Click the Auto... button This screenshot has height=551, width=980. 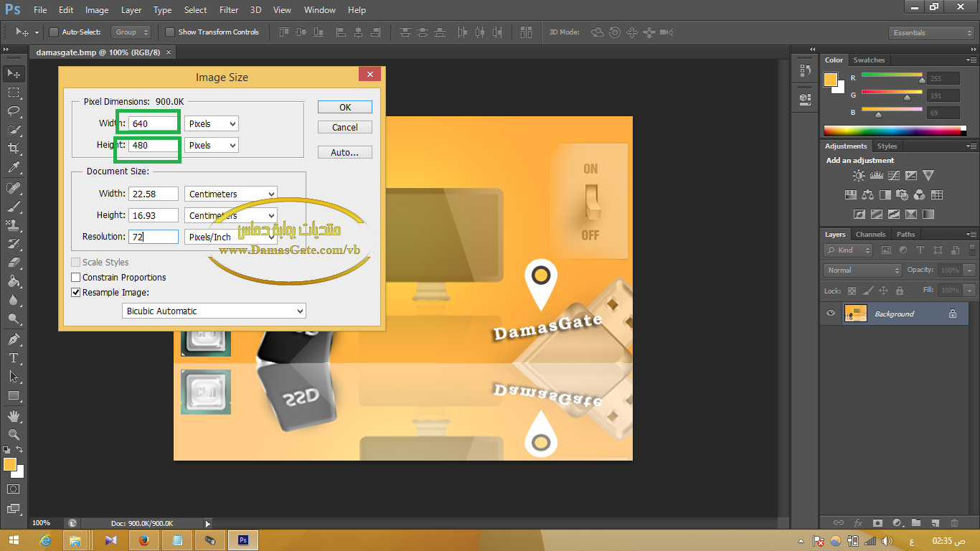(345, 153)
